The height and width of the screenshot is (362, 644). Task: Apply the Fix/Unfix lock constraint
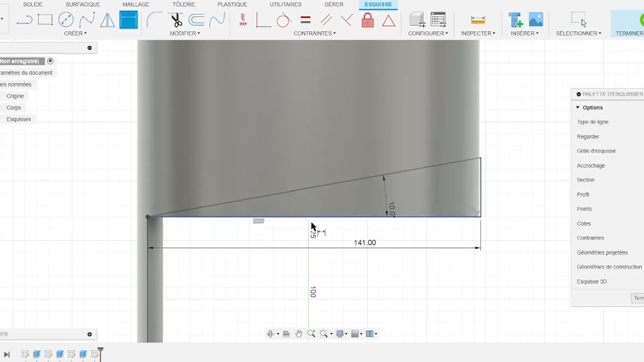coord(368,20)
